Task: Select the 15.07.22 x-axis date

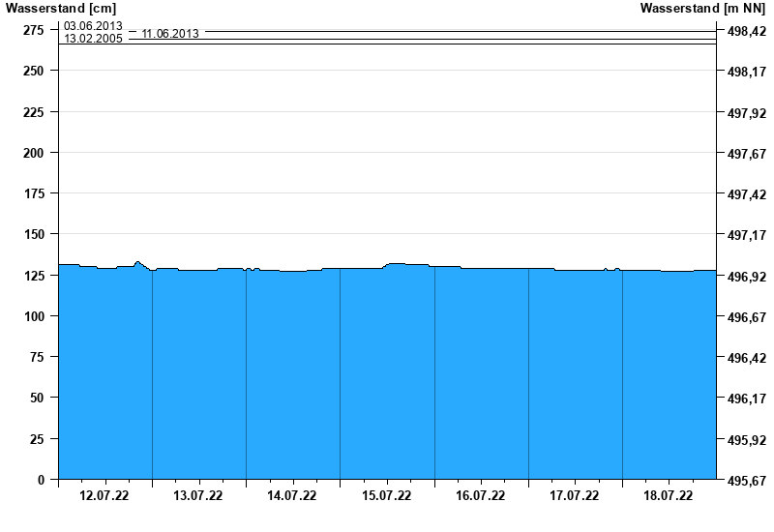Action: point(386,496)
